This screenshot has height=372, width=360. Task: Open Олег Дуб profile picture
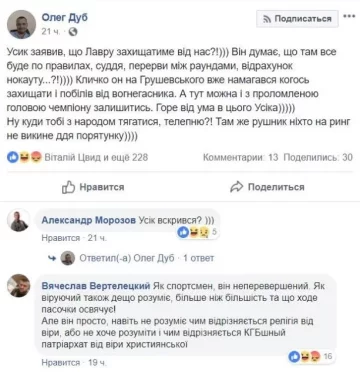(21, 24)
